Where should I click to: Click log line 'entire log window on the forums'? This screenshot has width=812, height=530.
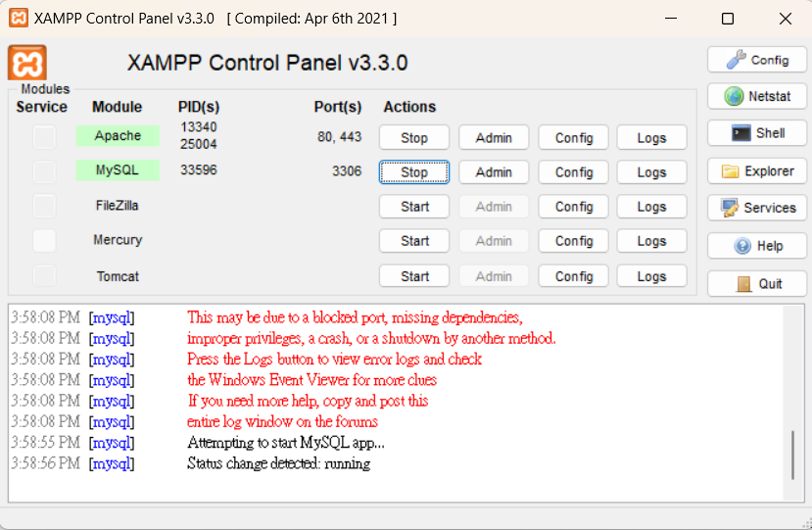pyautogui.click(x=282, y=421)
